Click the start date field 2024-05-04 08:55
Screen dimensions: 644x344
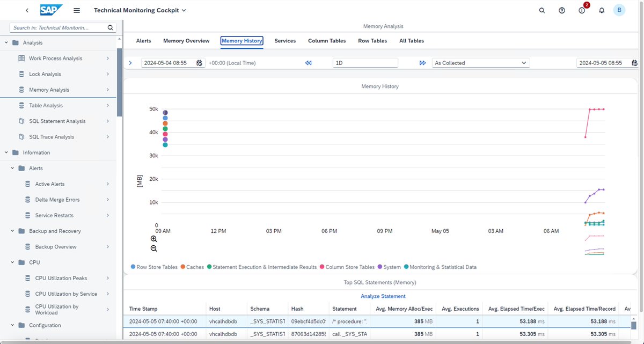coord(167,63)
